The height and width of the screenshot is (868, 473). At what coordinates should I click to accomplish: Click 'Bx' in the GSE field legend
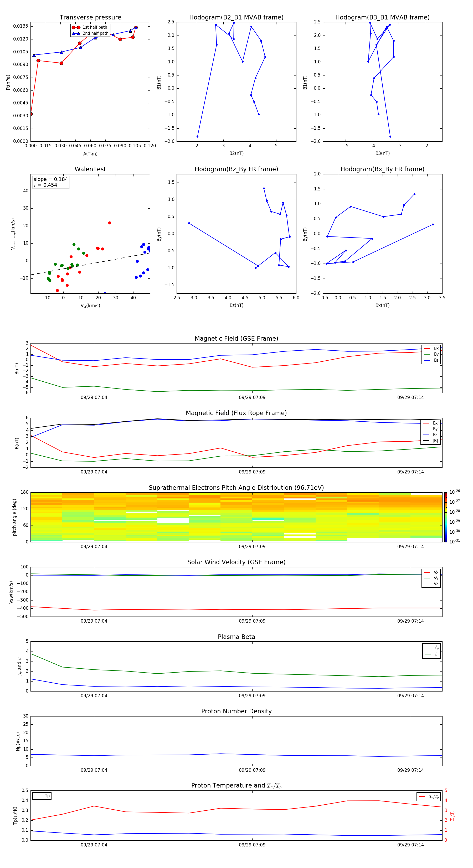point(431,349)
